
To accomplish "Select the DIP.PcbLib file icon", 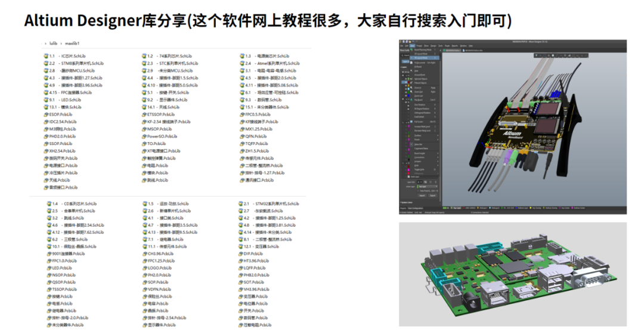I will pyautogui.click(x=240, y=254).
